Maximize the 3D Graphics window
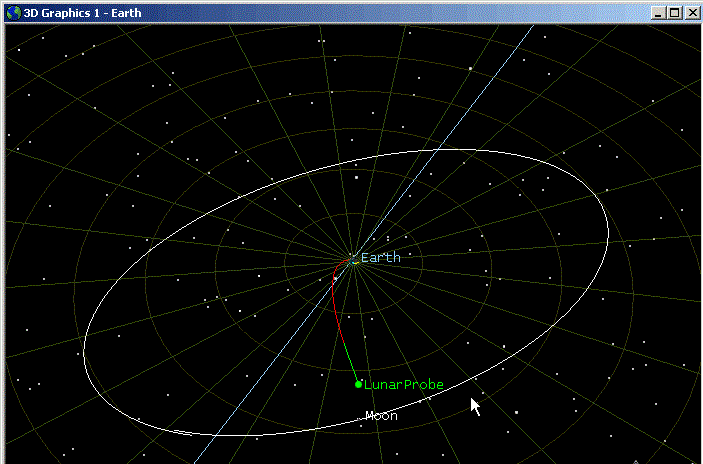703x464 pixels. [x=674, y=12]
